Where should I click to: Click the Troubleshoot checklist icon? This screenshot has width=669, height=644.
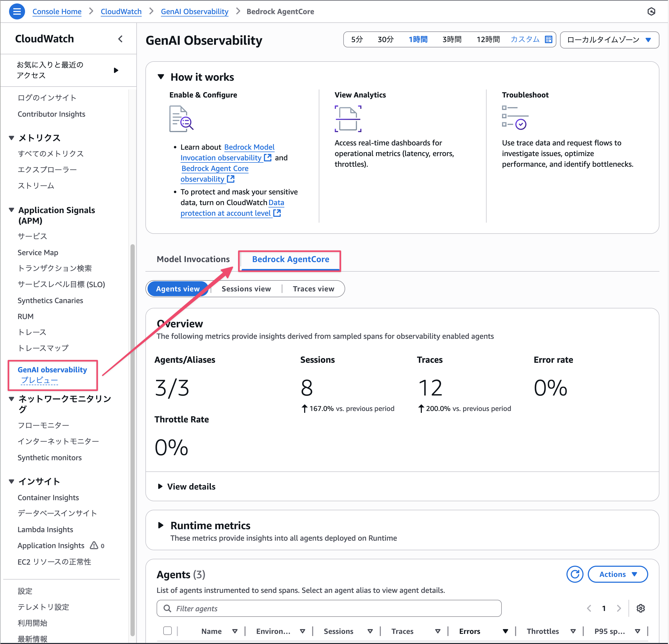[515, 118]
